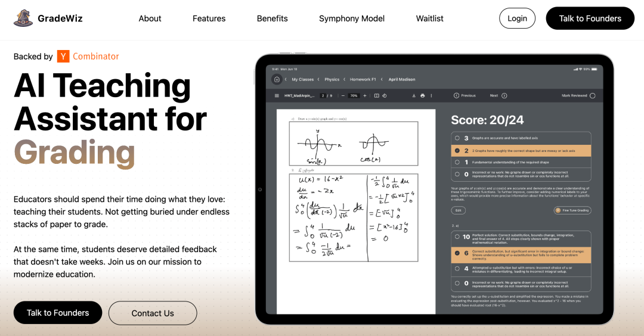644x336 pixels.
Task: Click the download icon in toolbar
Action: tap(414, 95)
